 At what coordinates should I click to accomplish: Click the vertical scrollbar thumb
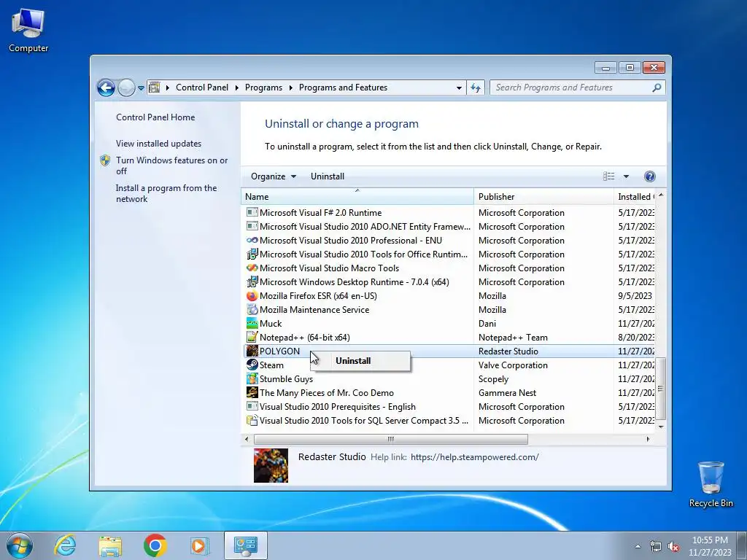tap(661, 388)
